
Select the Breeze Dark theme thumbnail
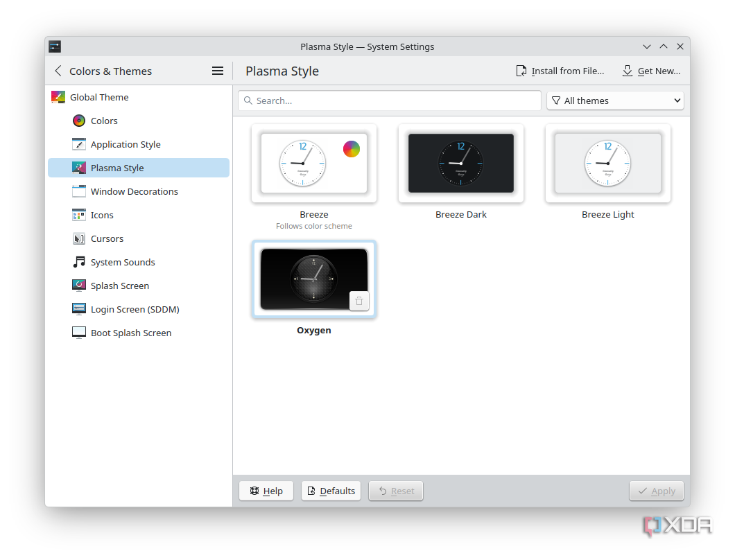pos(461,163)
